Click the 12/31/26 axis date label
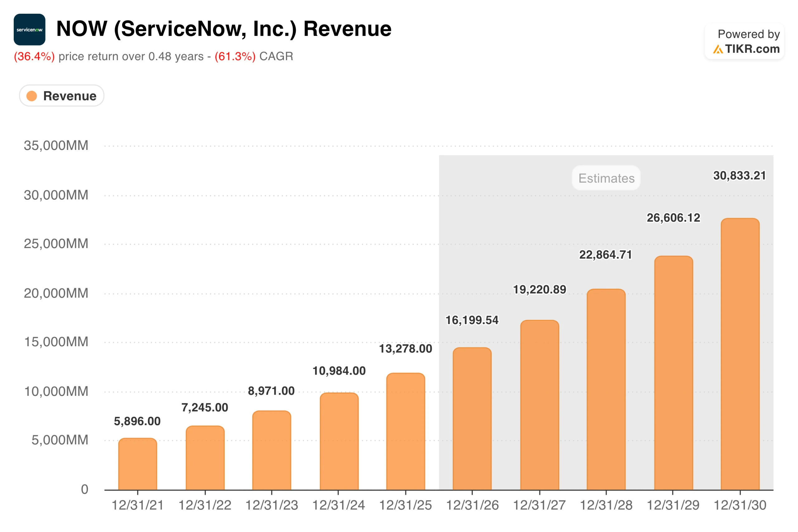 click(x=472, y=505)
